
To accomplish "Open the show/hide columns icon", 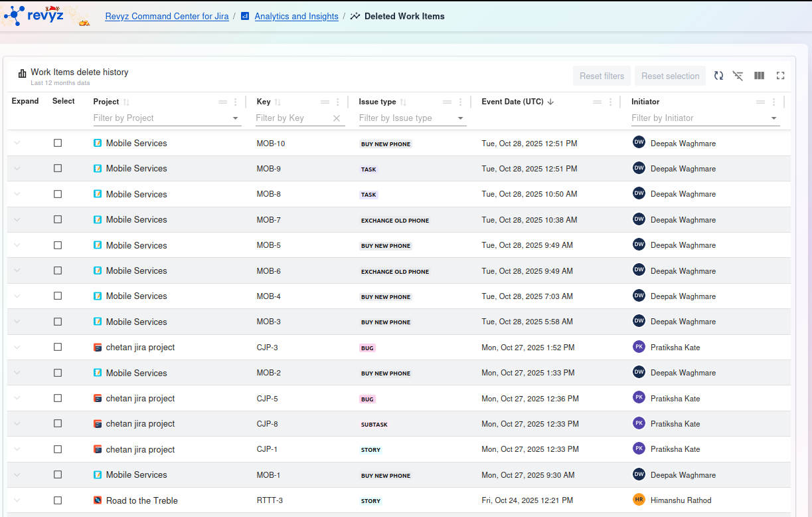I will [759, 76].
